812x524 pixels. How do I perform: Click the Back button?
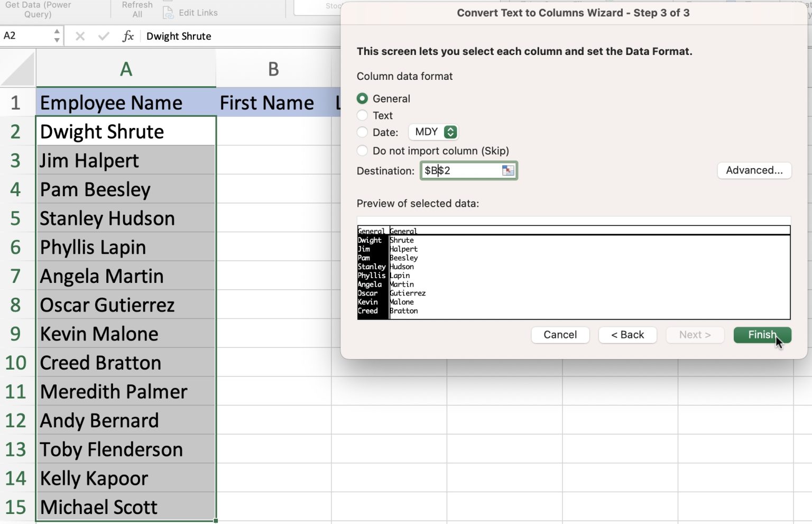[628, 335]
